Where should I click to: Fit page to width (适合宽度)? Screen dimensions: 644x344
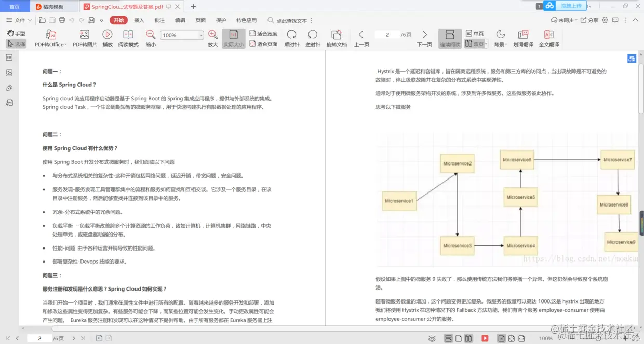pos(264,33)
